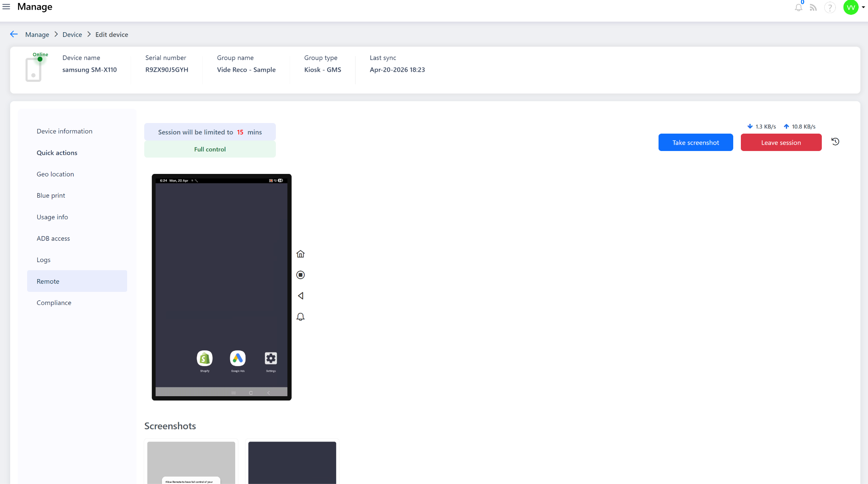Expand the user profile dropdown arrow
Viewport: 868px width, 484px height.
863,7
